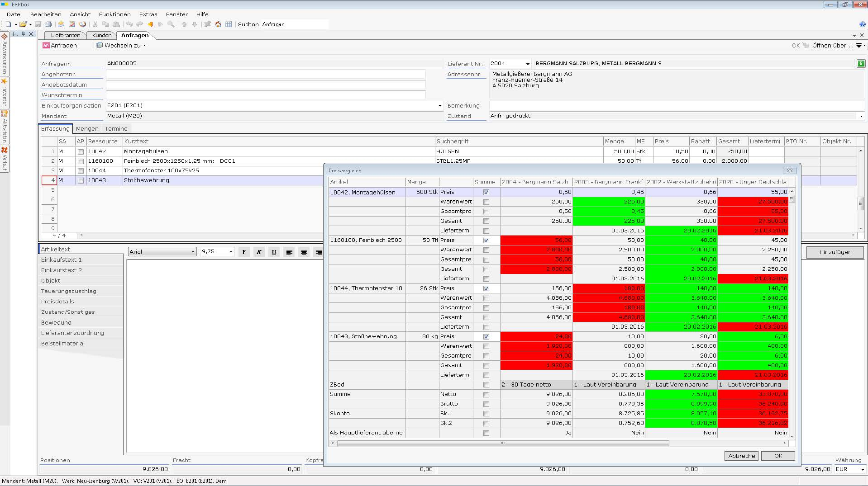Apply underline (U) formatting
Screen dimensions: 868x486
[274, 252]
